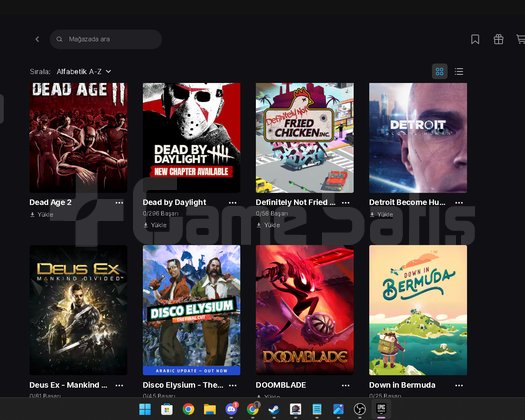This screenshot has height=420, width=525.
Task: Open the wishlist bookmark icon
Action: [475, 39]
